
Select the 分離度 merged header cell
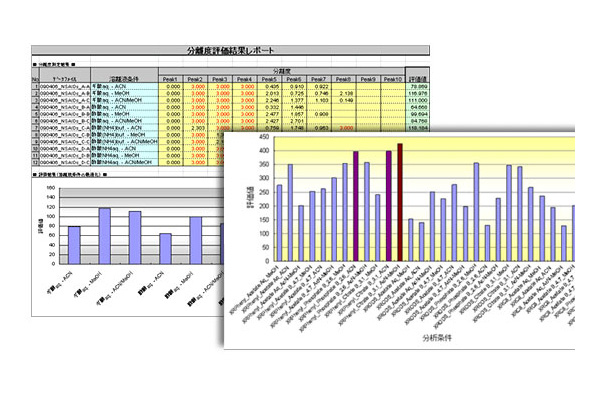(x=282, y=72)
